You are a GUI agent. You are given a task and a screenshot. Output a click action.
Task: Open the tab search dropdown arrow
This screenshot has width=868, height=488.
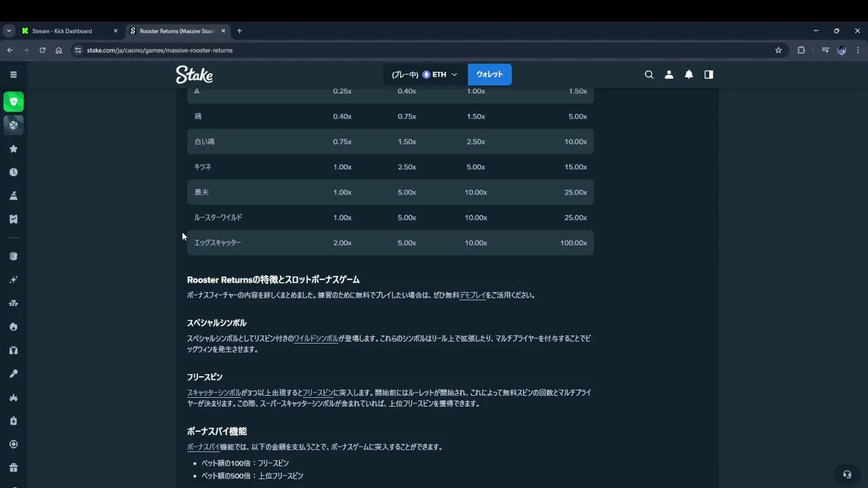(9, 30)
